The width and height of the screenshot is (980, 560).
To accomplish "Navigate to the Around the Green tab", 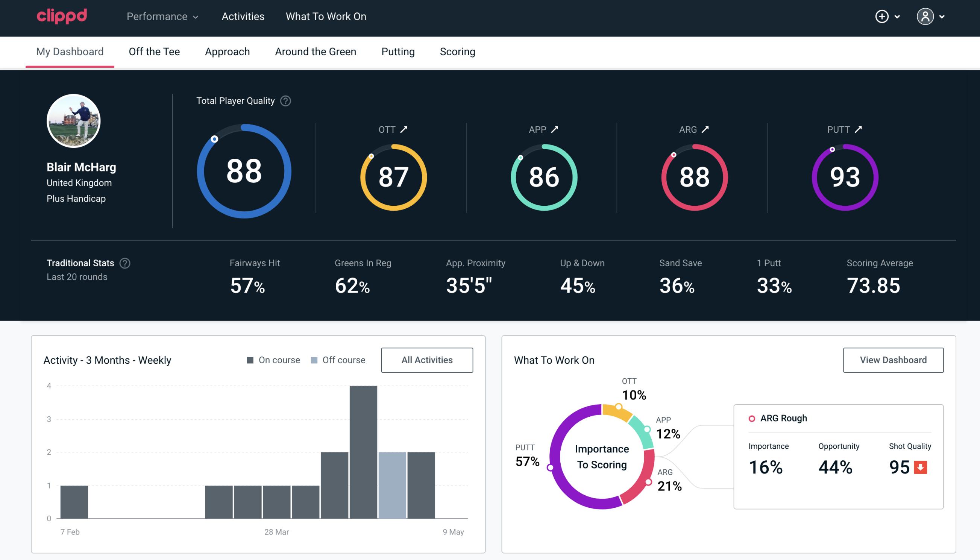I will (315, 52).
